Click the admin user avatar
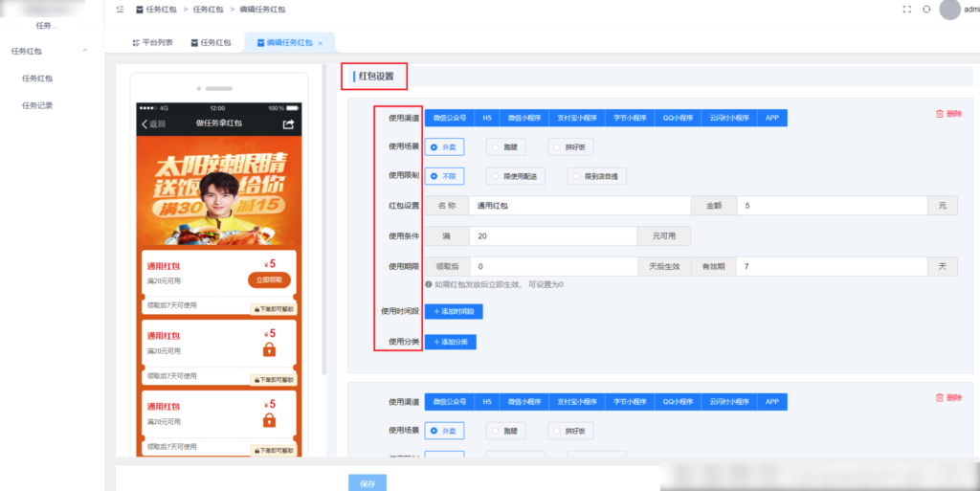The height and width of the screenshot is (491, 980). [949, 10]
